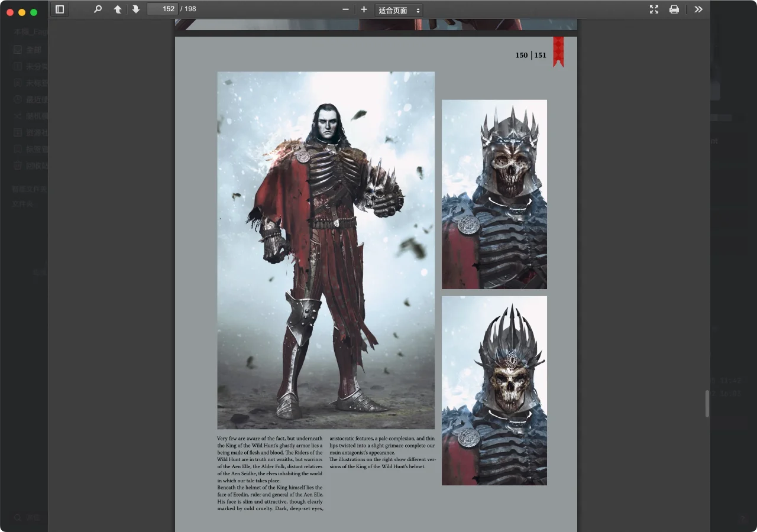
Task: Click the green fullscreen window button
Action: pos(34,12)
